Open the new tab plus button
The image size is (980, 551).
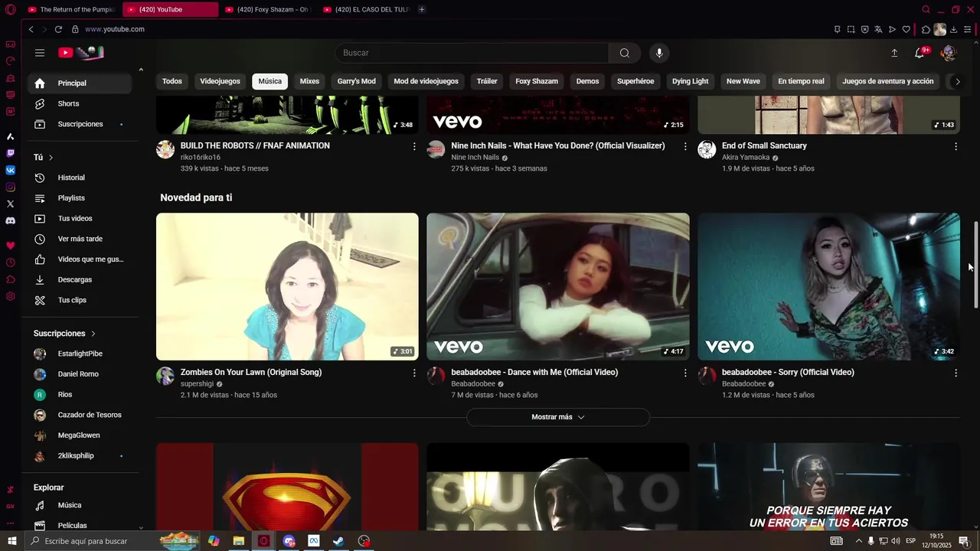click(422, 9)
